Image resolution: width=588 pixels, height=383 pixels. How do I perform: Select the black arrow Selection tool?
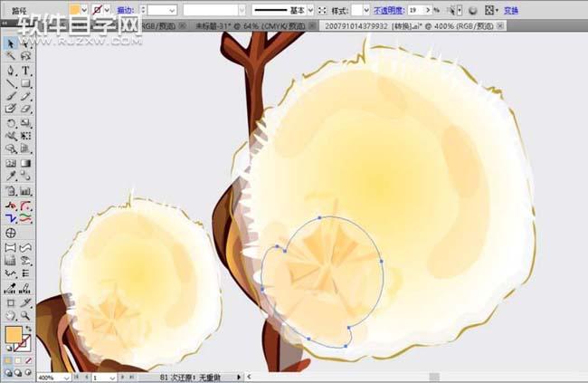pyautogui.click(x=11, y=43)
